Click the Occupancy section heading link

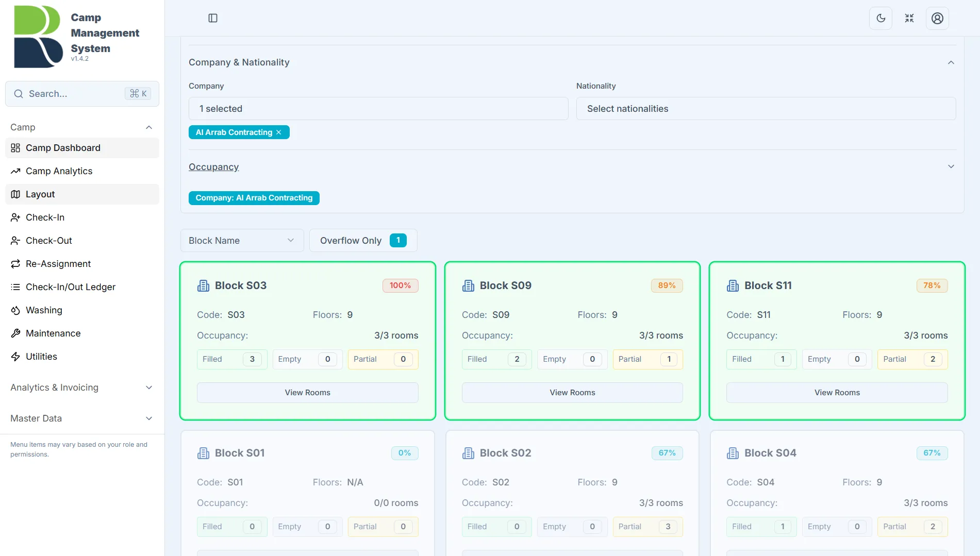coord(213,167)
